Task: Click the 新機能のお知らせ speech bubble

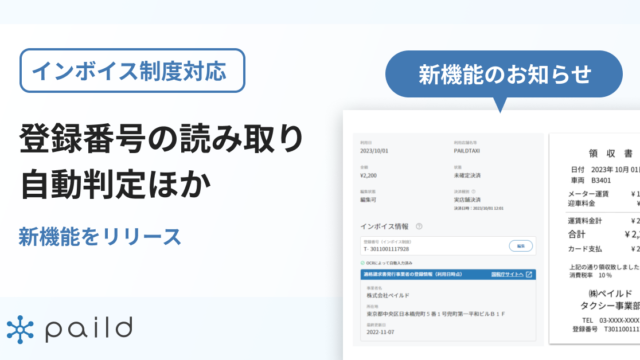Action: point(504,74)
